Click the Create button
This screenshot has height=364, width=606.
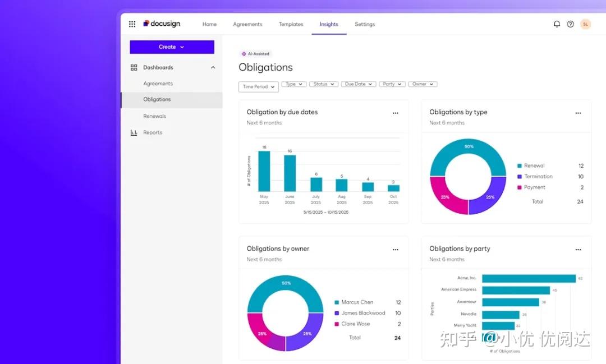point(172,47)
